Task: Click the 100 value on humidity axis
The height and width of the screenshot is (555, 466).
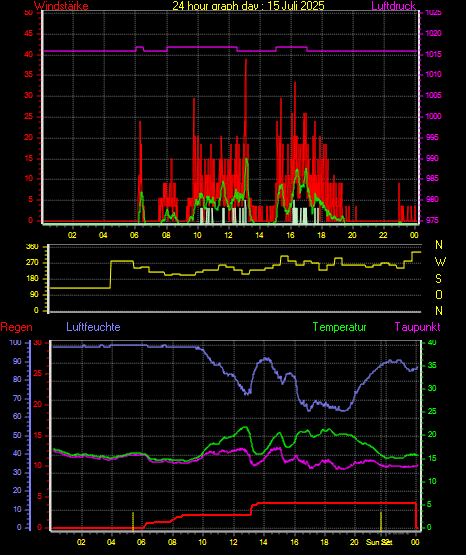Action: (16, 343)
